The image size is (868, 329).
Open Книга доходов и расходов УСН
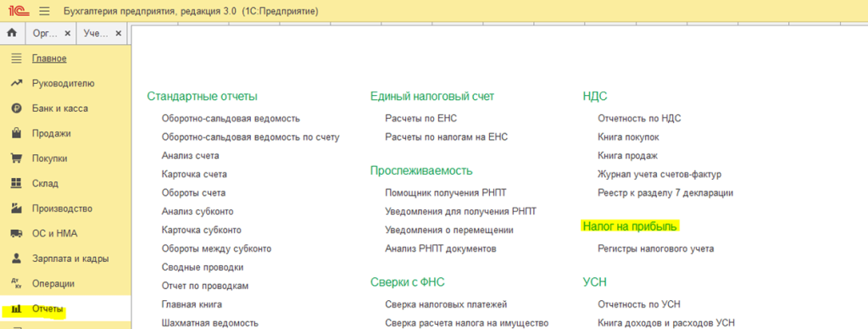(666, 323)
